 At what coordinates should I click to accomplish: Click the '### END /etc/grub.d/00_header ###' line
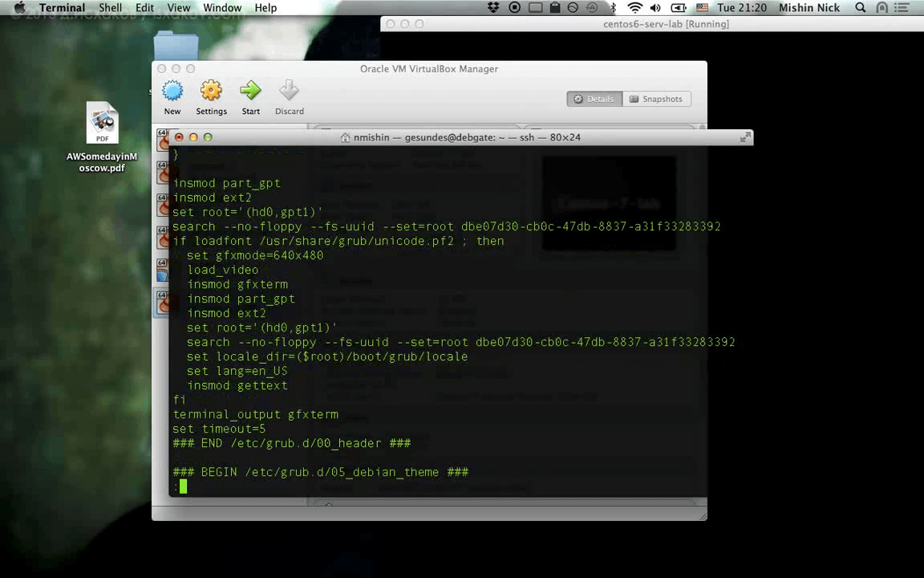(292, 443)
